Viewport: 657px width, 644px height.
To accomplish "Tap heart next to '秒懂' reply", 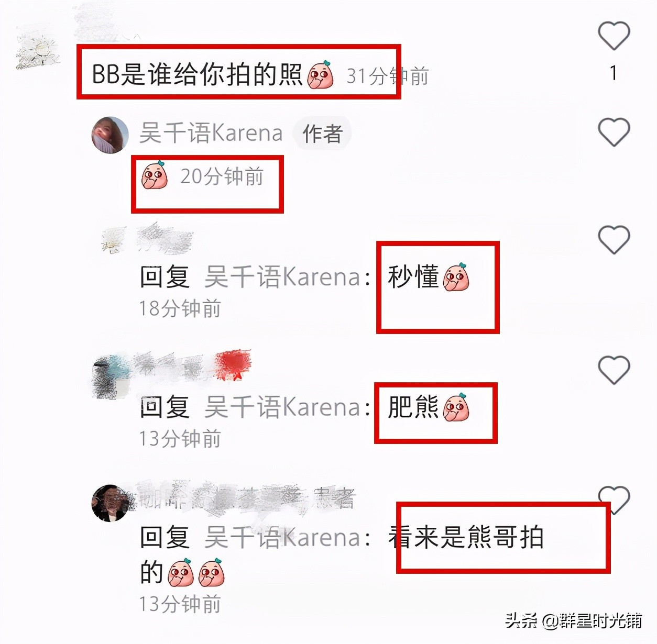I will point(614,239).
